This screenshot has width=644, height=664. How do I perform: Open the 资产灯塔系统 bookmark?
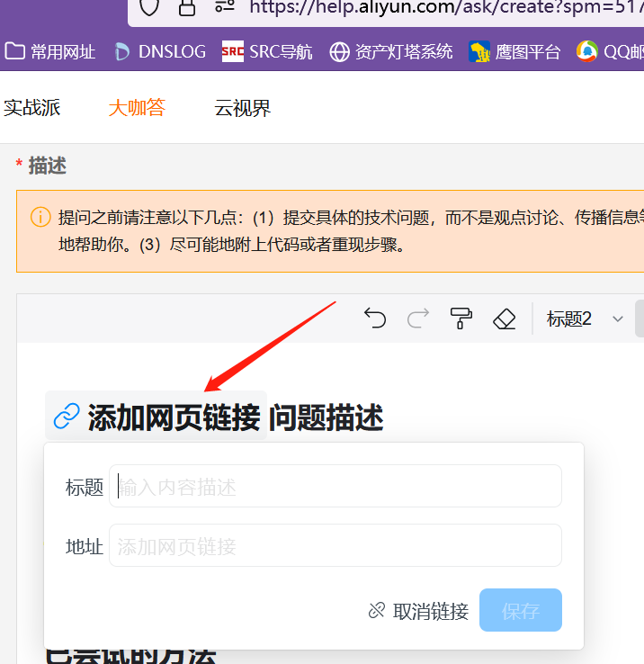pyautogui.click(x=391, y=51)
